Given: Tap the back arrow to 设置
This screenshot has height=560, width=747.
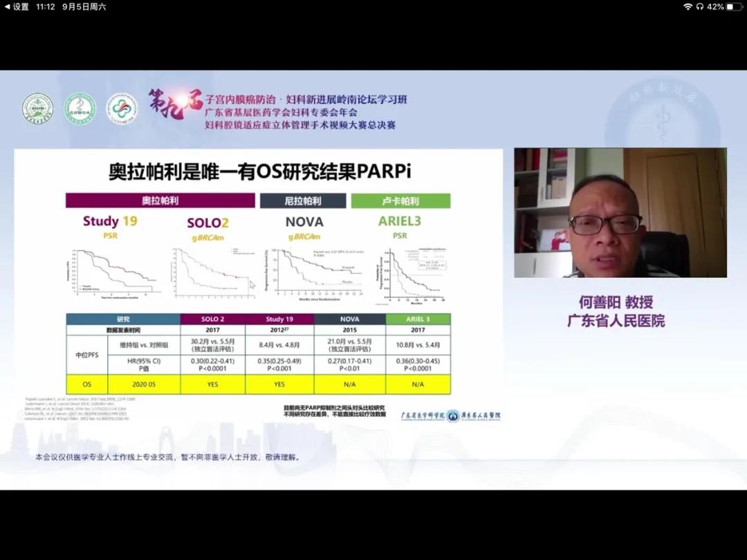Looking at the screenshot, I should tap(8, 6).
